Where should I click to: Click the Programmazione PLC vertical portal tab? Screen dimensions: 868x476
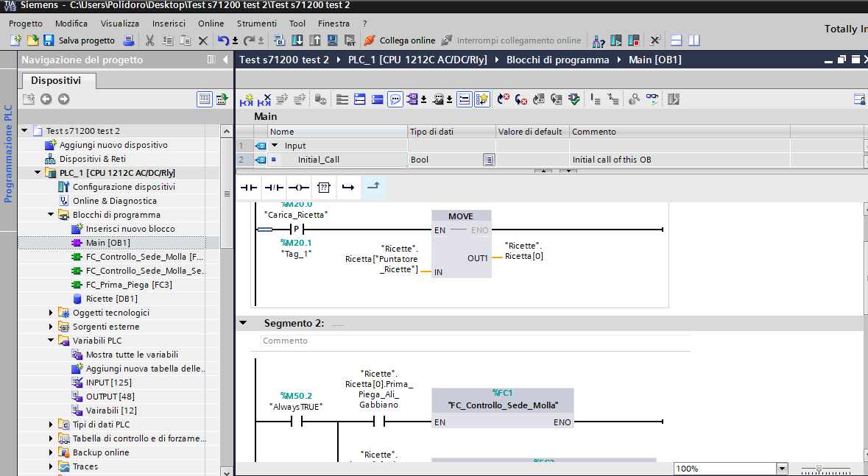pyautogui.click(x=8, y=154)
